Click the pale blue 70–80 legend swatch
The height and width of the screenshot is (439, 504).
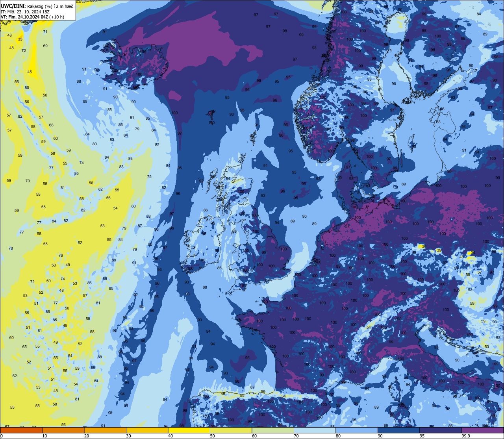315,430
